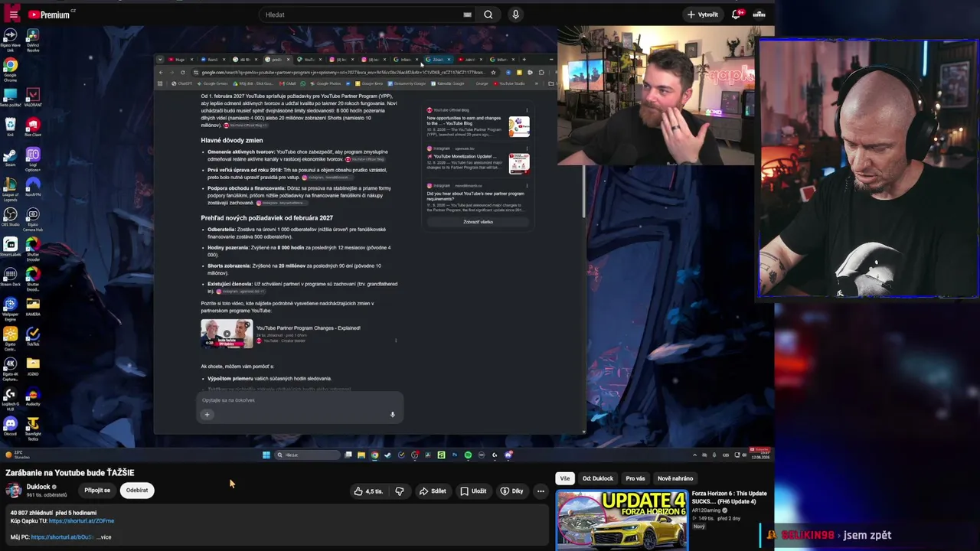Open the on-screen keyboard in search box

(467, 15)
